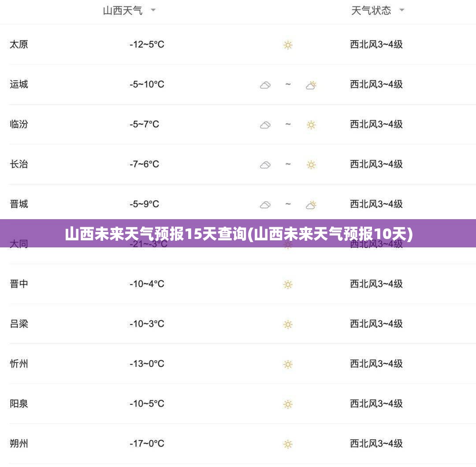Click the purple 山西未来天气预报 title banner

pyautogui.click(x=238, y=233)
